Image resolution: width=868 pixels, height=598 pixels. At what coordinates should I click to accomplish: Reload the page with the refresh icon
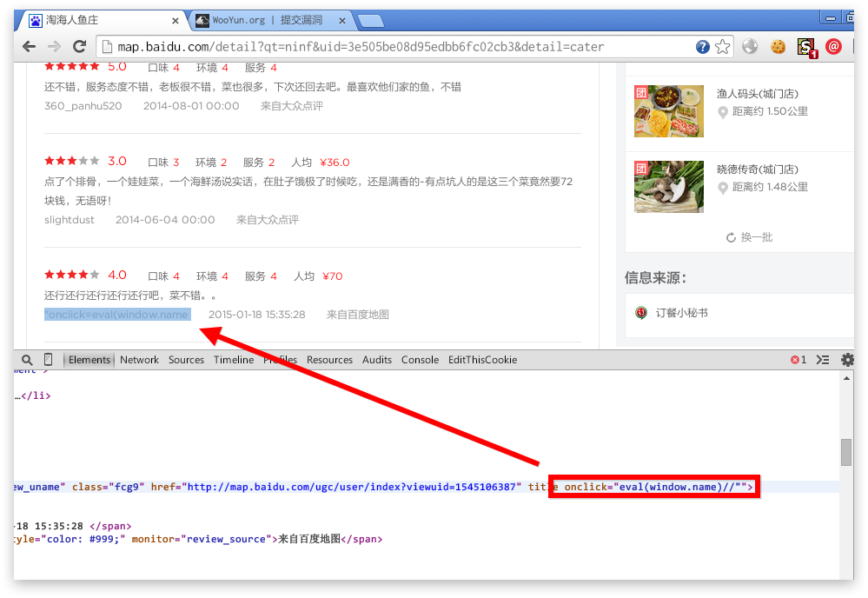pyautogui.click(x=80, y=47)
